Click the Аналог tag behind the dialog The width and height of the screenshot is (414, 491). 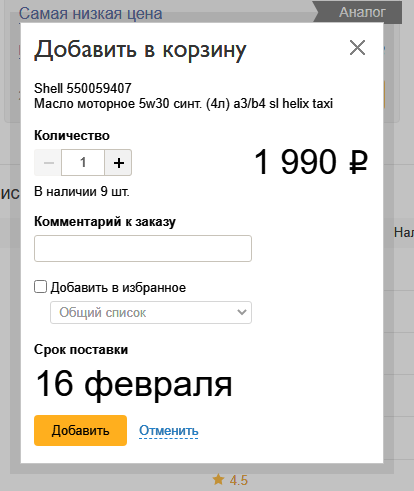(x=362, y=13)
